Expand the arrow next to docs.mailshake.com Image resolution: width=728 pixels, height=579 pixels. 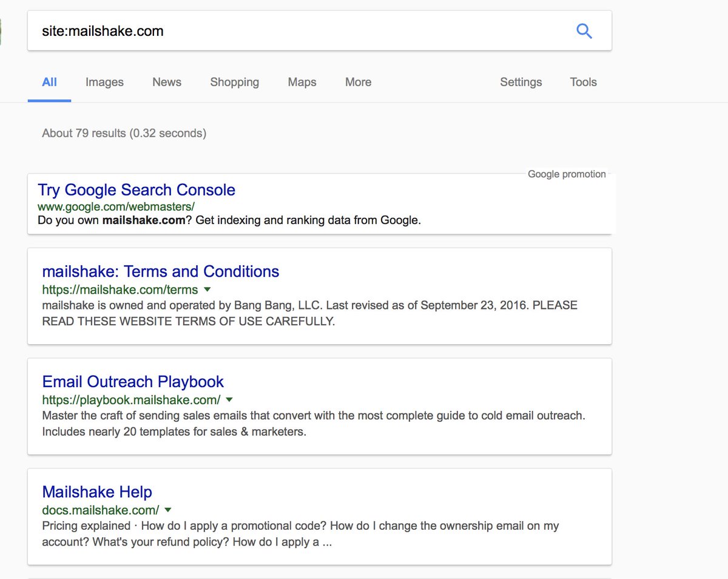168,510
